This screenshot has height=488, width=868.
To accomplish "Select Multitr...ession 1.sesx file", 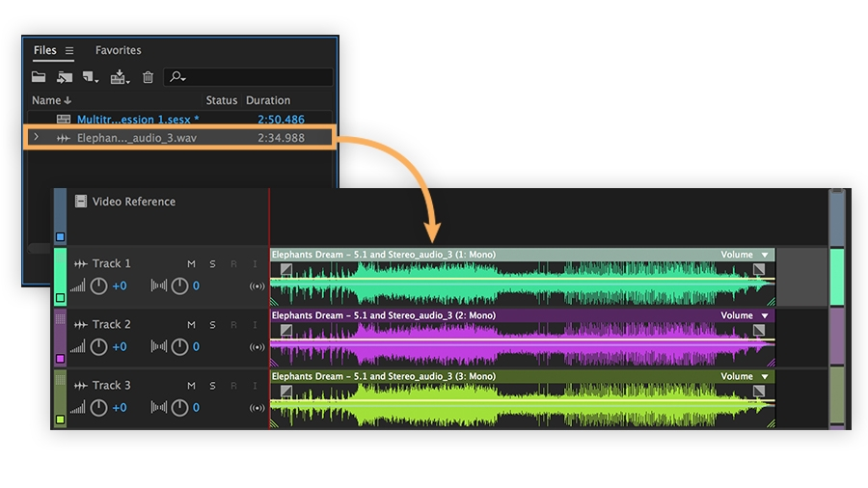I will pyautogui.click(x=138, y=119).
